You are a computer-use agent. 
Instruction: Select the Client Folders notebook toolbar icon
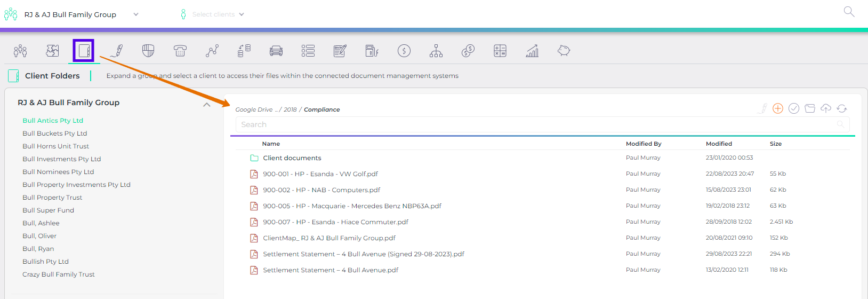pyautogui.click(x=84, y=51)
